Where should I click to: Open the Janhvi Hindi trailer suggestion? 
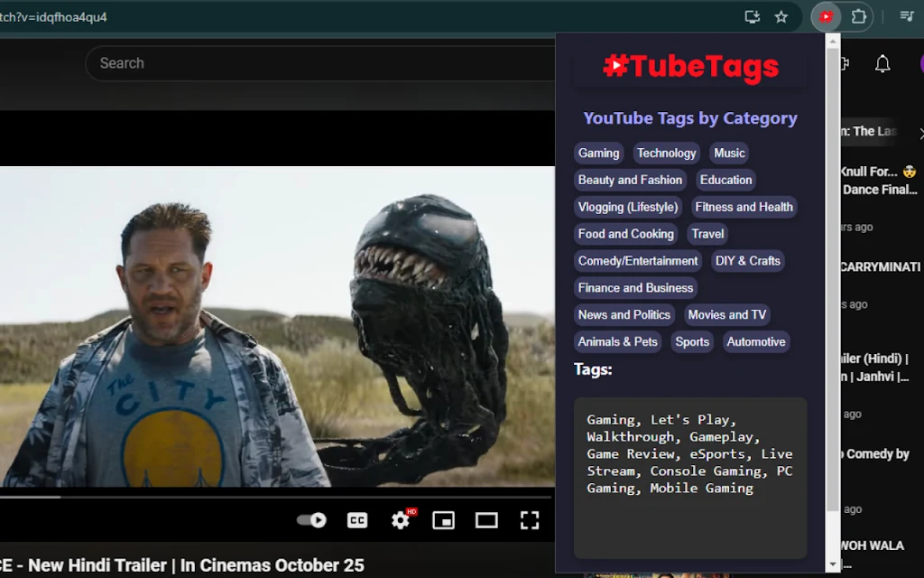tap(874, 368)
